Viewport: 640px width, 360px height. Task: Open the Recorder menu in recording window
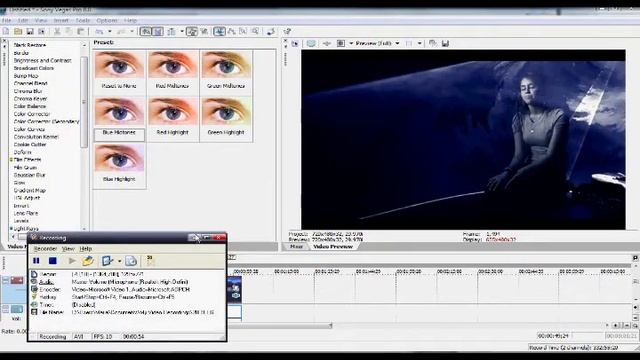(45, 249)
